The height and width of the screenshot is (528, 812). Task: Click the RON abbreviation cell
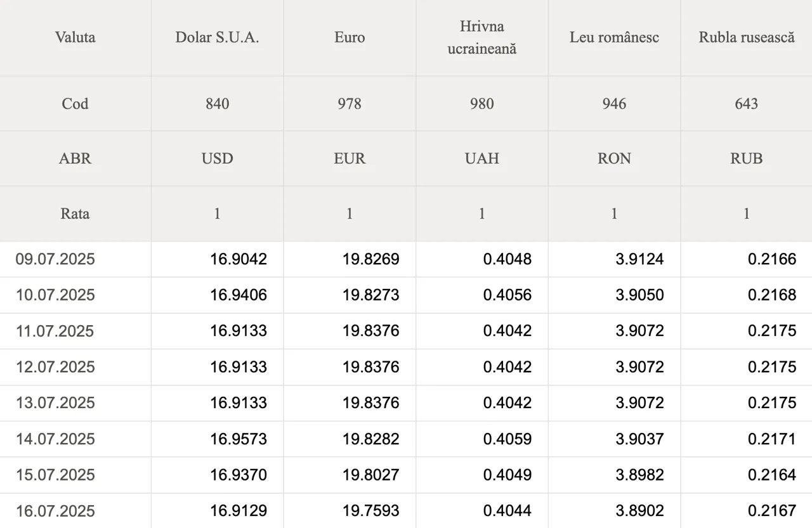(614, 158)
